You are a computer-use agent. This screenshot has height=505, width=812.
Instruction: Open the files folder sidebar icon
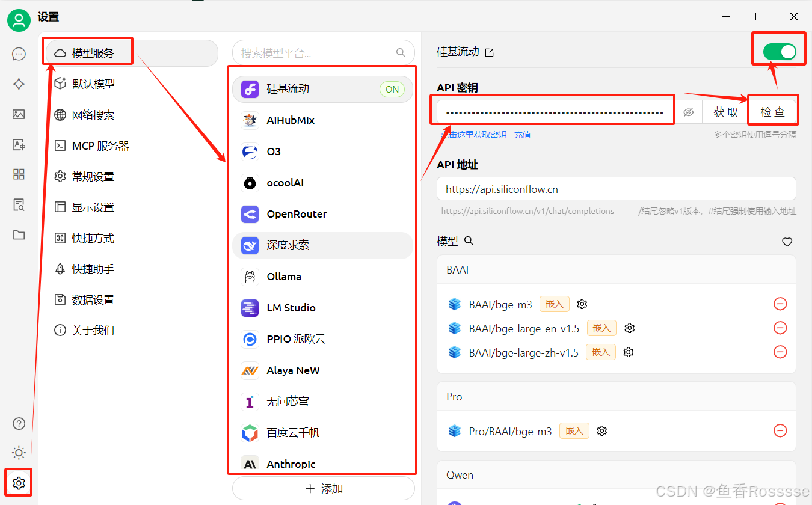pyautogui.click(x=19, y=234)
